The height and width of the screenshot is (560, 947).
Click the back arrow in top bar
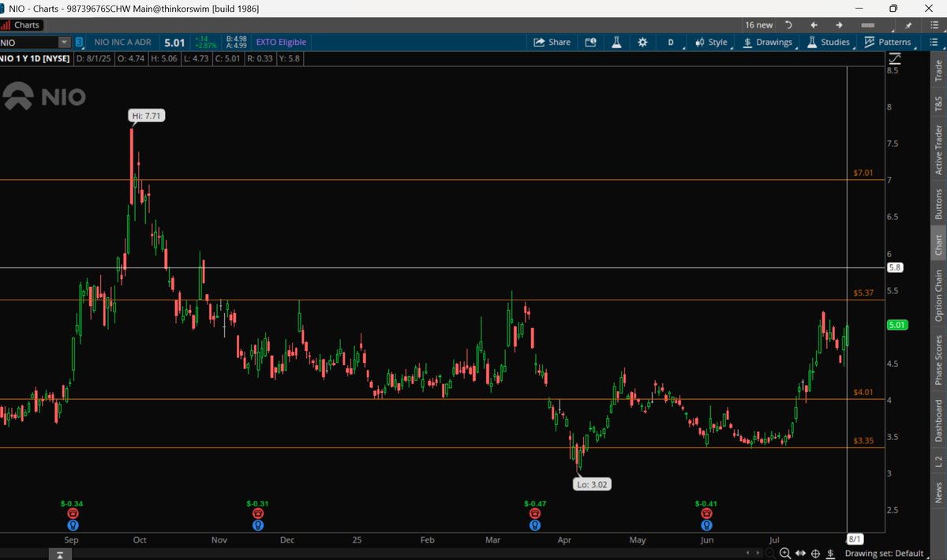[x=814, y=25]
